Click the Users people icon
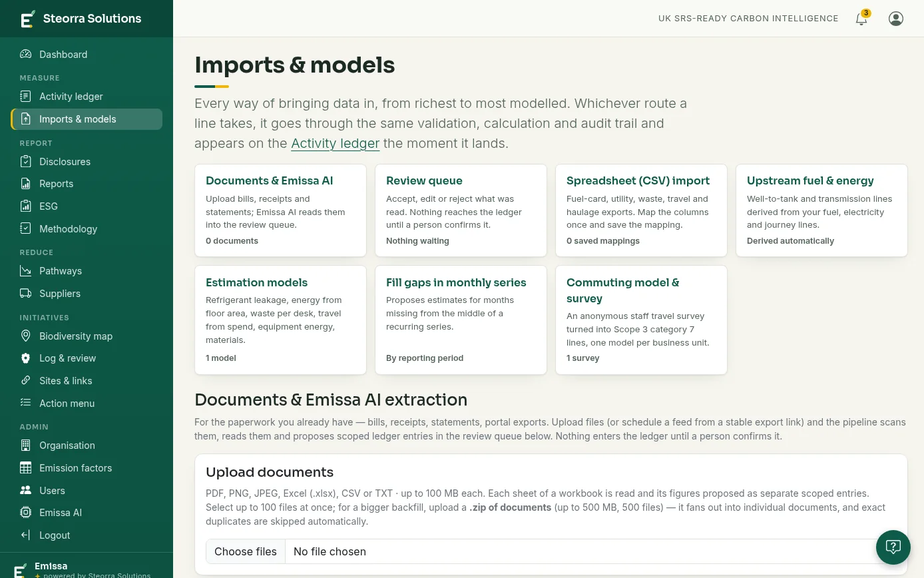 (x=26, y=491)
